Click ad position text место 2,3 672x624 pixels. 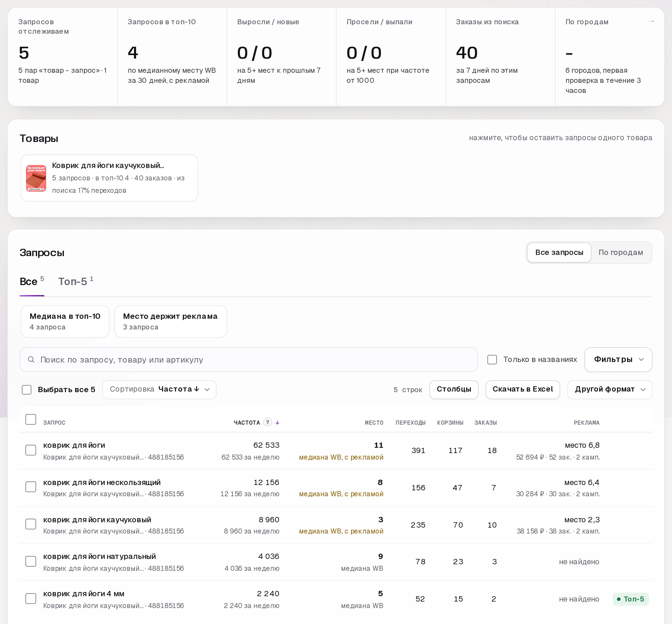coord(582,519)
